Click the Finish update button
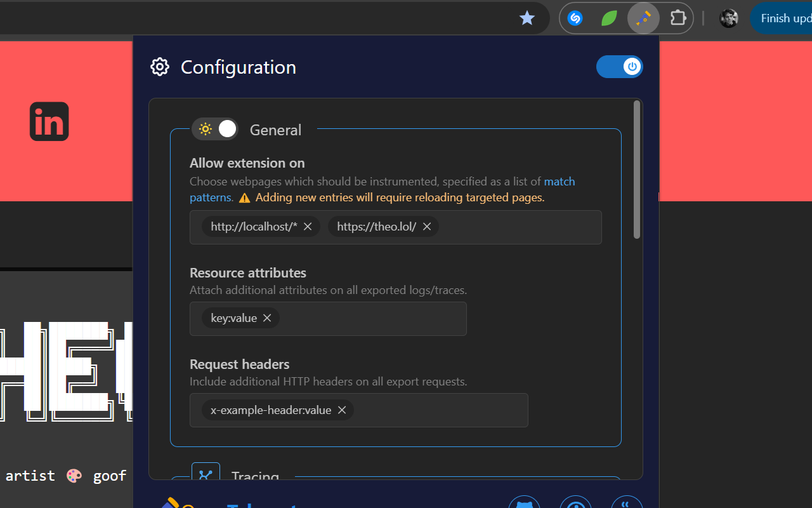812x508 pixels. (x=783, y=18)
